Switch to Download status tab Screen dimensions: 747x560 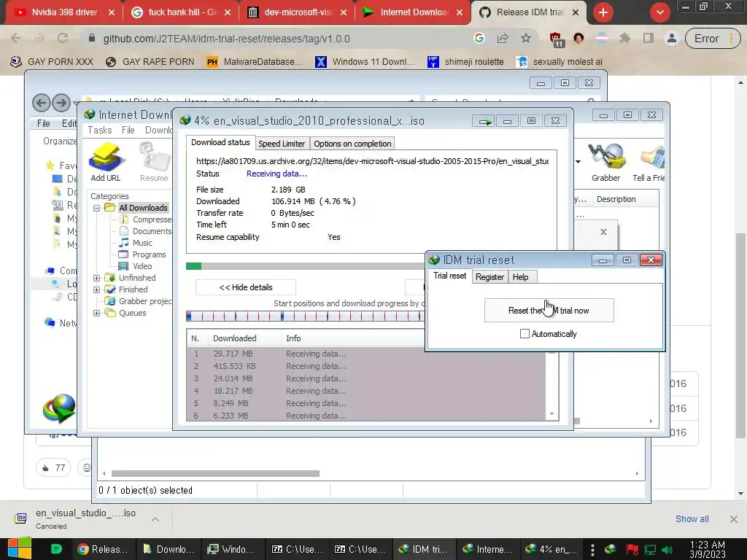(x=220, y=142)
